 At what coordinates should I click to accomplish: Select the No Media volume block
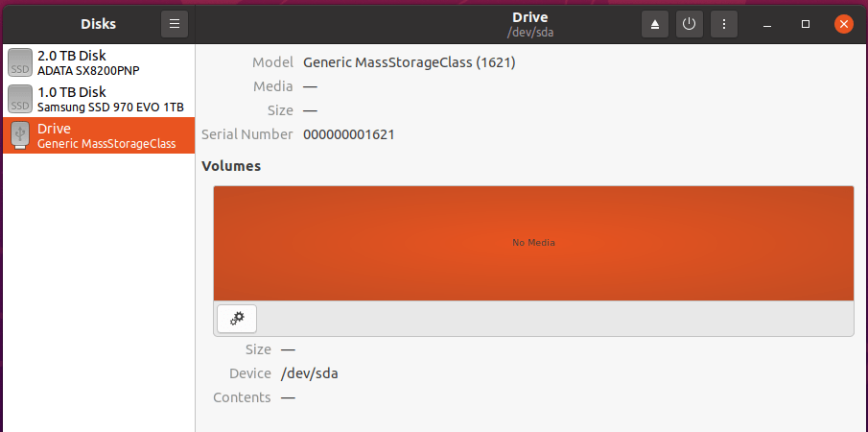click(533, 243)
